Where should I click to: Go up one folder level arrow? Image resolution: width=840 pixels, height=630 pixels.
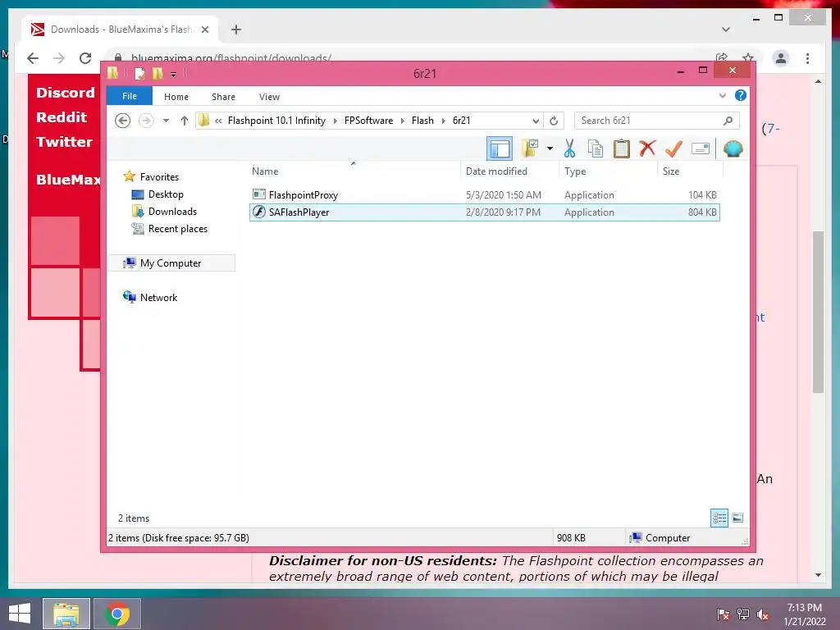click(x=185, y=121)
